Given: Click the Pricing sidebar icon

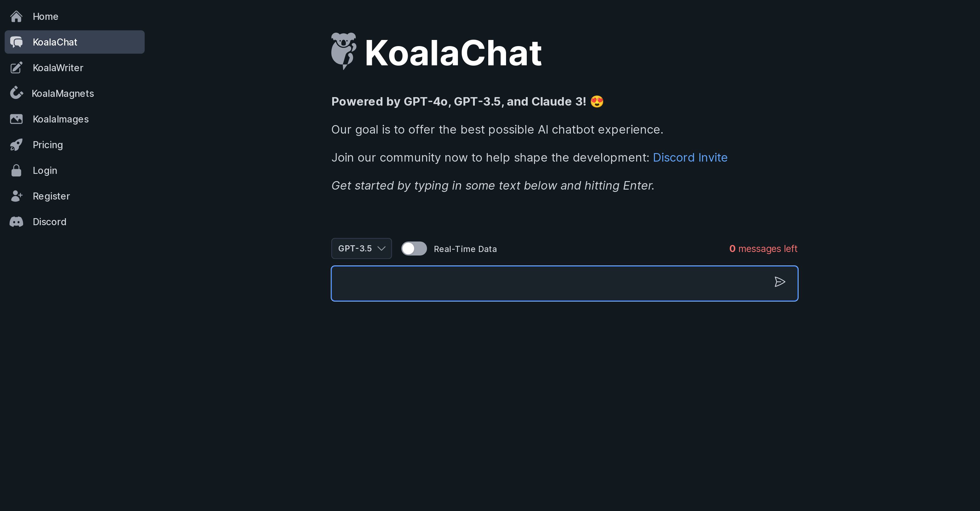Looking at the screenshot, I should pos(17,144).
